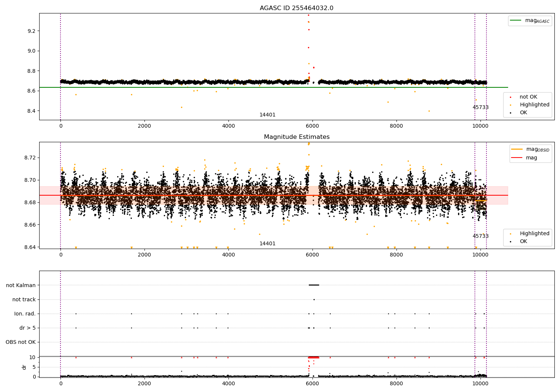The image size is (560, 392).
Task: Select the mag AGASC legend entry
Action: pyautogui.click(x=530, y=21)
